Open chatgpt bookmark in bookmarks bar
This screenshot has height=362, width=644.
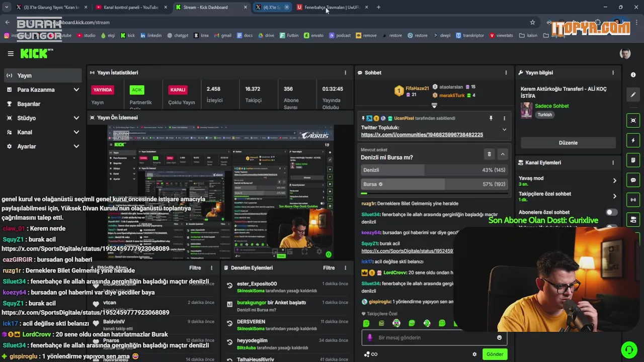(x=178, y=36)
